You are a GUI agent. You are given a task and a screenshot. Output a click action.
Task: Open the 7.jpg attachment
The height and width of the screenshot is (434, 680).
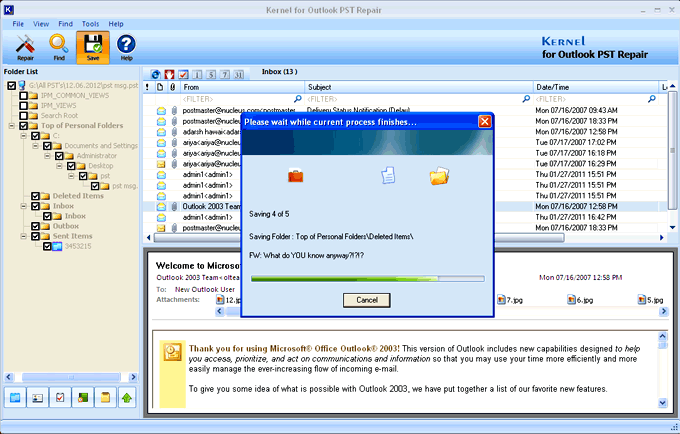pos(510,300)
